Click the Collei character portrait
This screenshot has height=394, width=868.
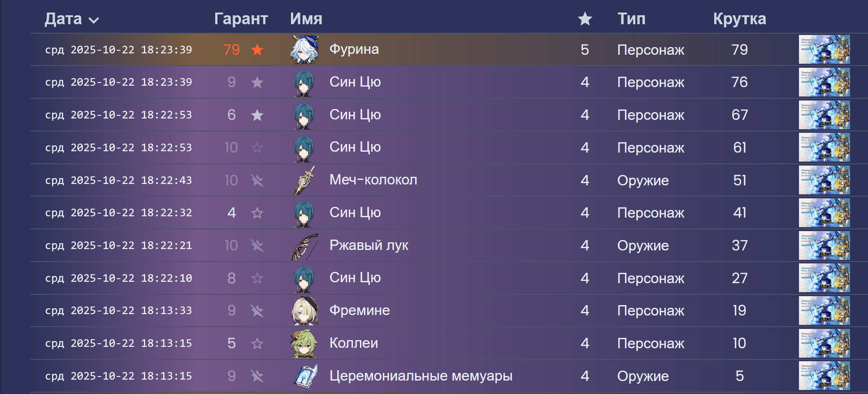click(305, 343)
